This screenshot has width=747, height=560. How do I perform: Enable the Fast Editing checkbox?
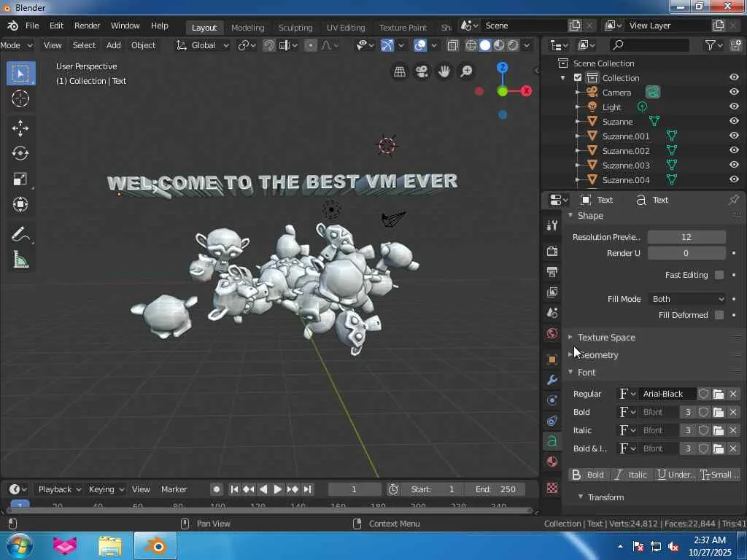(x=719, y=275)
